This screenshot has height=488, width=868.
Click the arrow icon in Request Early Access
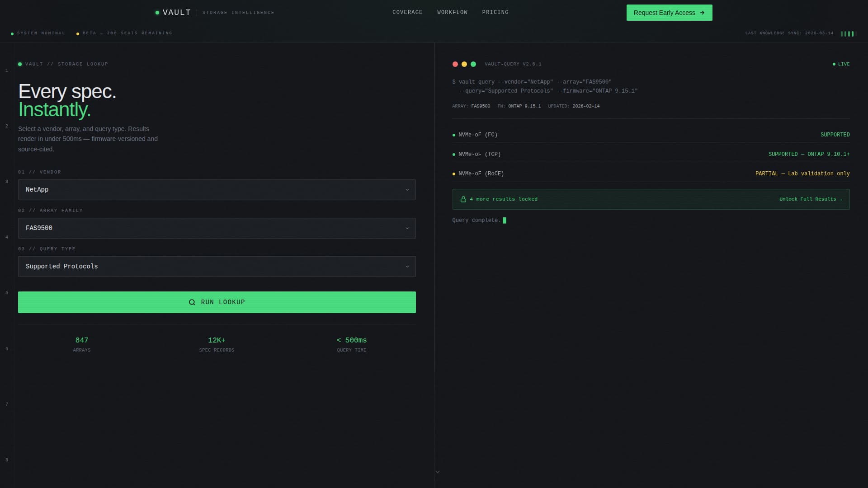point(702,13)
